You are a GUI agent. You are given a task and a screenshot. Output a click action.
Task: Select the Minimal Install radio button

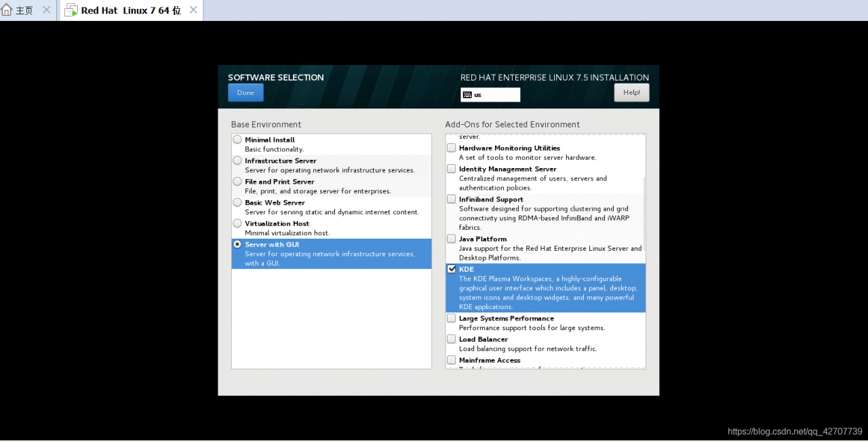(x=237, y=140)
